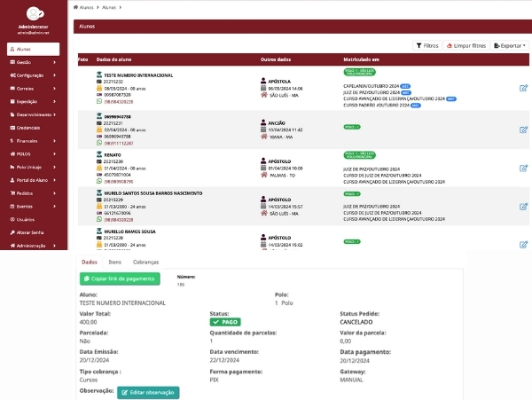Click CAPELANIA/OUTUBRO 2024 course text

pos(372,86)
